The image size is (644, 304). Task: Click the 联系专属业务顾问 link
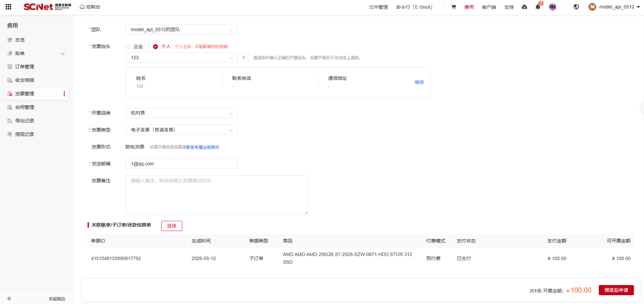pos(203,147)
